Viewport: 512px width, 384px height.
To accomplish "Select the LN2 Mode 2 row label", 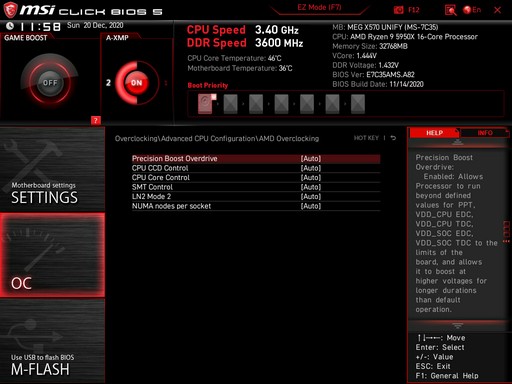I will [151, 197].
